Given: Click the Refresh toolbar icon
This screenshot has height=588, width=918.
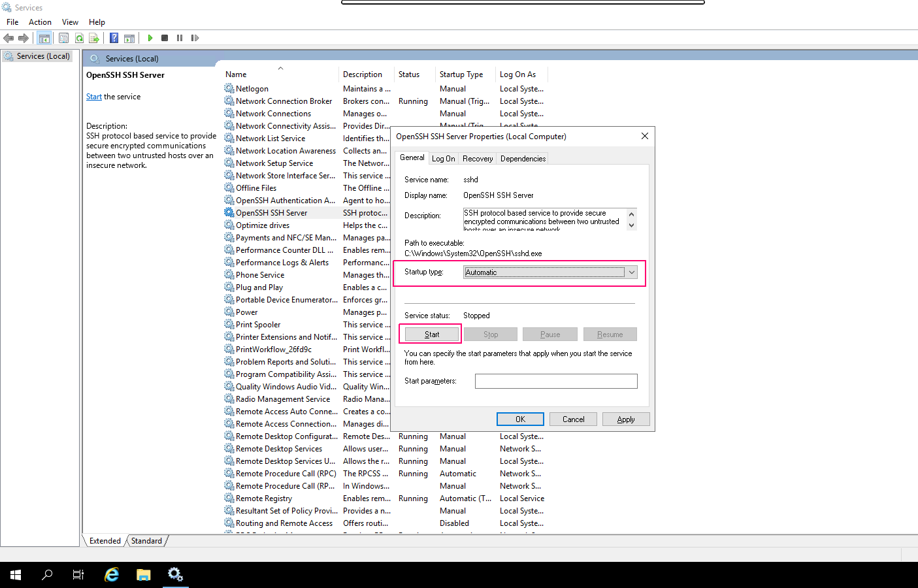Looking at the screenshot, I should [79, 38].
